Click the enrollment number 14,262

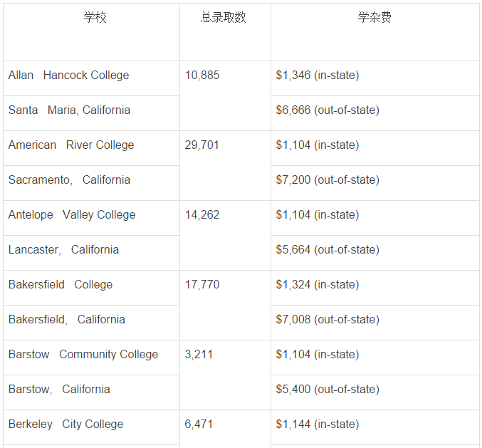click(x=202, y=214)
